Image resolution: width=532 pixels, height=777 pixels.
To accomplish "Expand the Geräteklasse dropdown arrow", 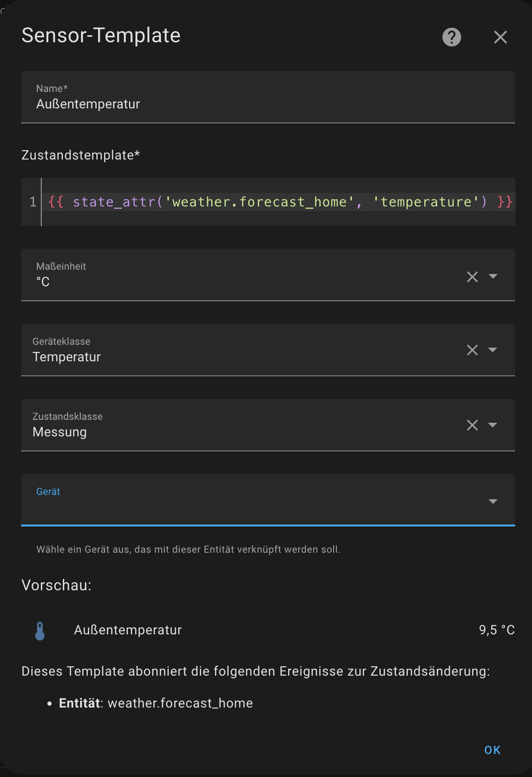I will (x=493, y=350).
